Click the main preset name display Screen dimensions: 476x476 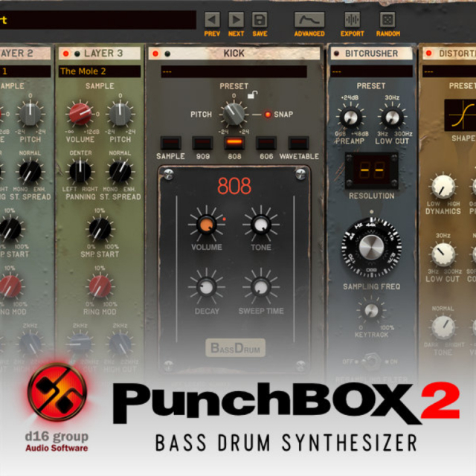coord(97,20)
